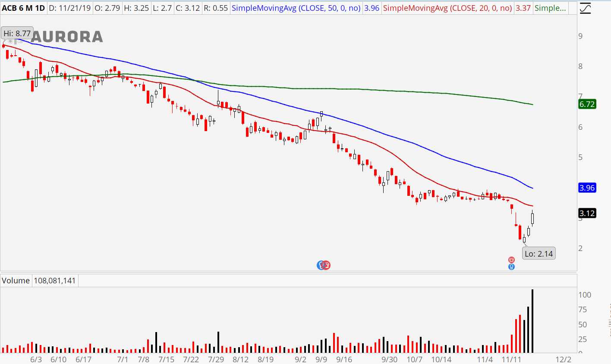
Task: Click the low price L: 2.7
Action: (163, 8)
